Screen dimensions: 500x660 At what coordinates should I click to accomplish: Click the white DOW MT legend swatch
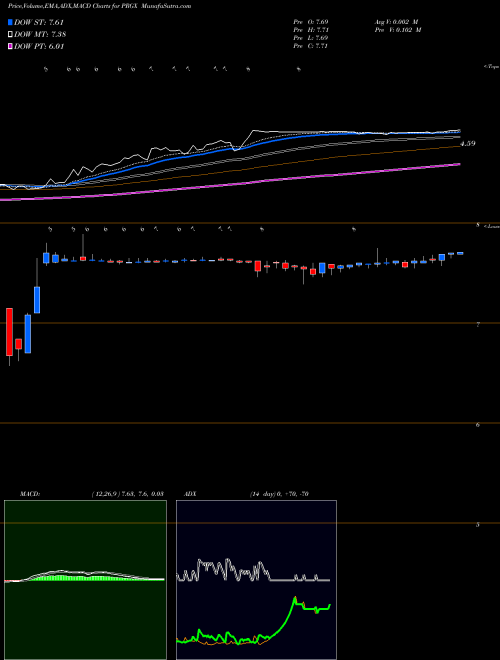click(x=10, y=35)
